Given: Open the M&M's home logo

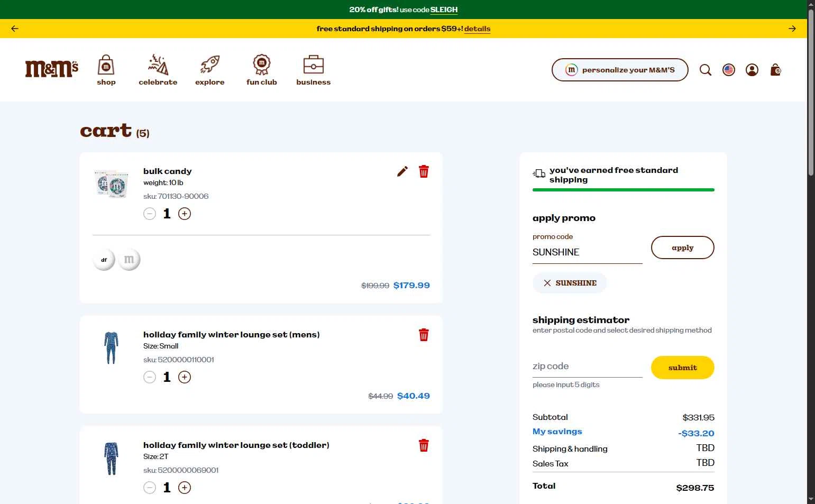Looking at the screenshot, I should click(x=52, y=69).
